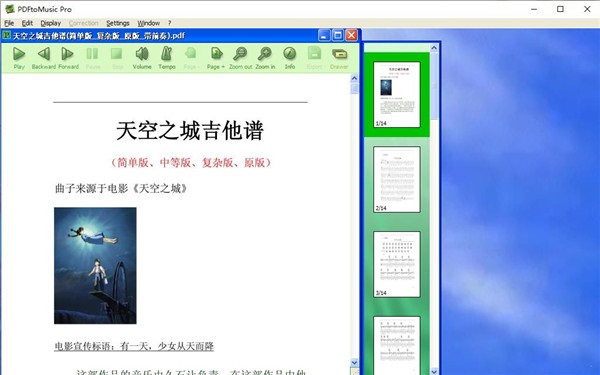Maximize the PDFtoMusic Pro main window
This screenshot has height=375, width=600.
tap(560, 9)
